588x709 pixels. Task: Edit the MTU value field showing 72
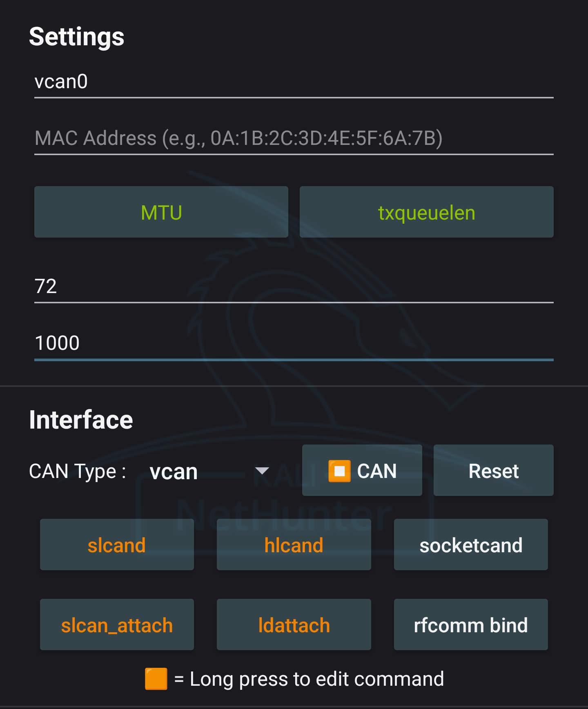(294, 287)
